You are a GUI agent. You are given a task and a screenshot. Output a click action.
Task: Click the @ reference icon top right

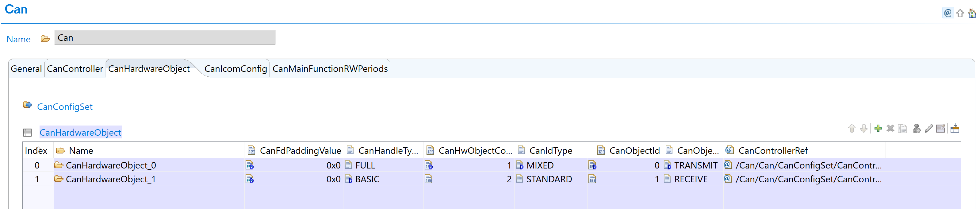tap(948, 14)
